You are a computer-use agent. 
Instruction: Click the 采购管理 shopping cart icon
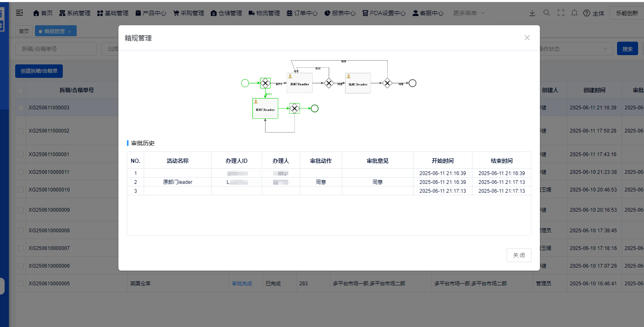click(x=175, y=13)
